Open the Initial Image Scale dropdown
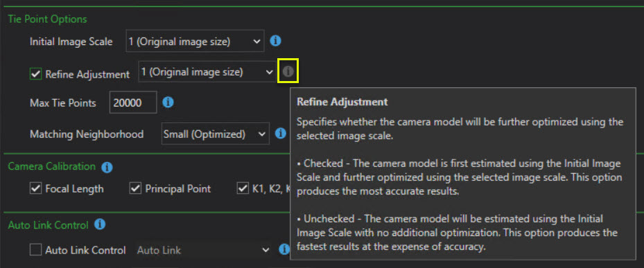Screen dimensions: 644x268 [195, 42]
